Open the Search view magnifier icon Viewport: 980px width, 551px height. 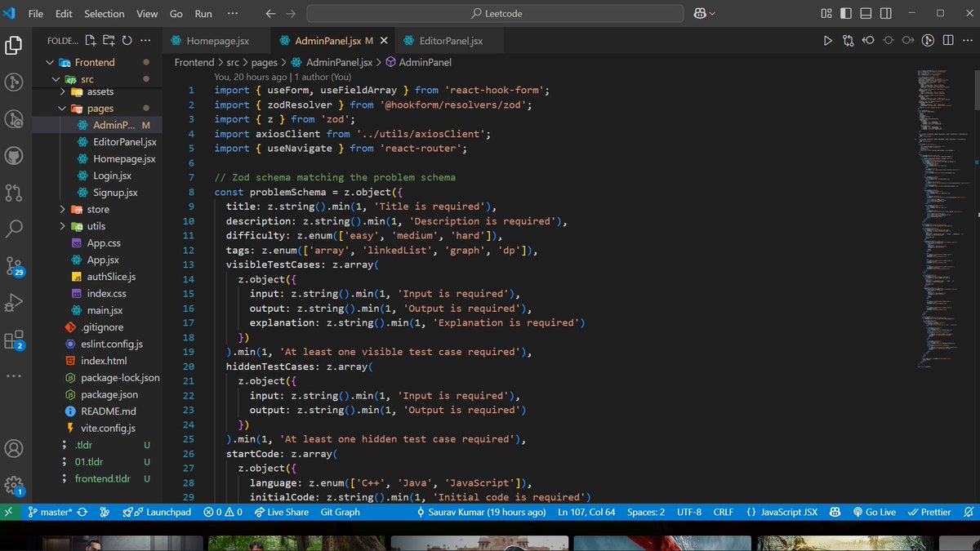[x=13, y=229]
